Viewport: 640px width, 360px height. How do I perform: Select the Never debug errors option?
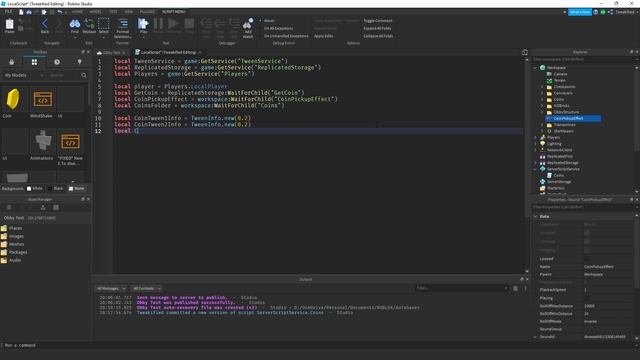click(267, 21)
